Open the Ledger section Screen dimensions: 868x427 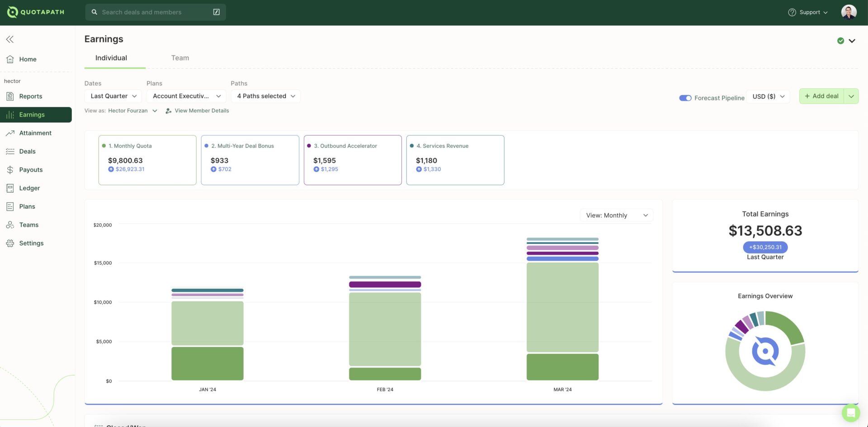tap(10, 188)
